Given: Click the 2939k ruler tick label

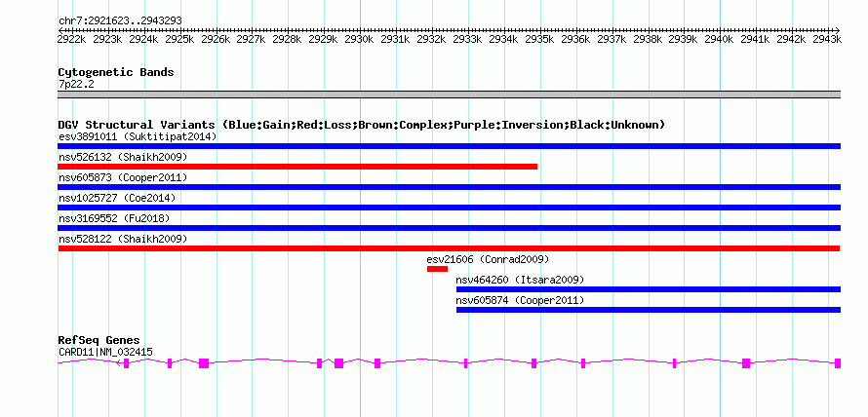Looking at the screenshot, I should point(684,39).
